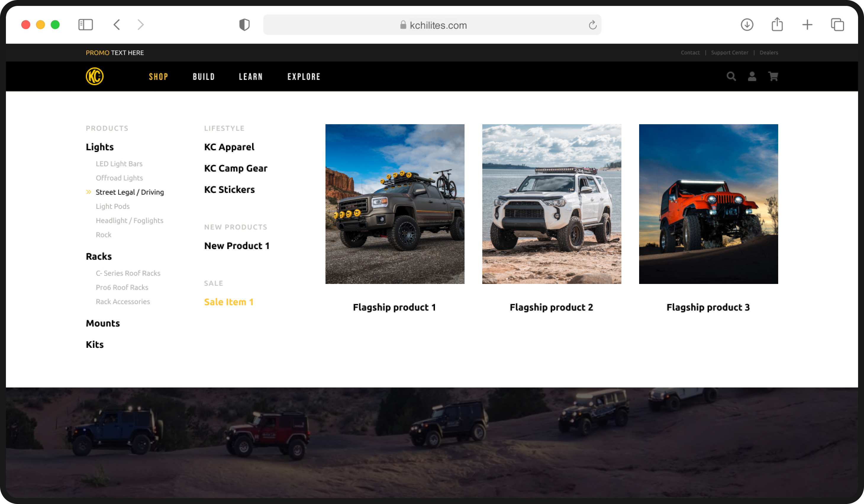This screenshot has width=864, height=504.
Task: Open the BUILD menu
Action: 204,77
